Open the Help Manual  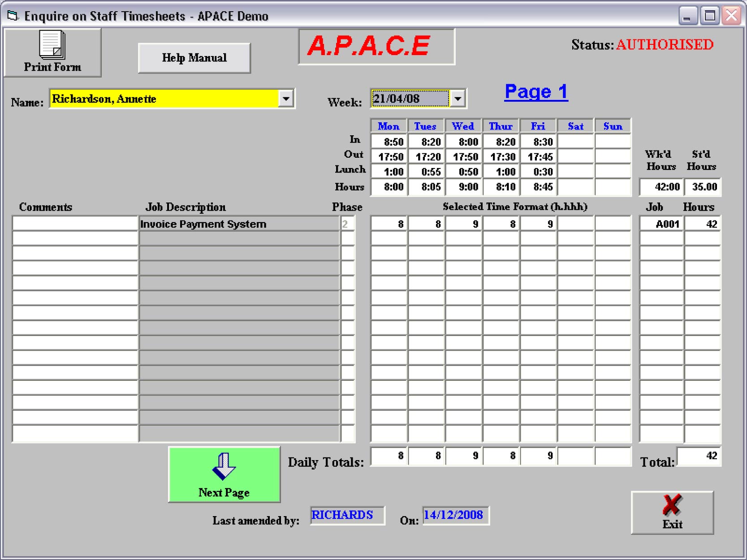(x=194, y=58)
